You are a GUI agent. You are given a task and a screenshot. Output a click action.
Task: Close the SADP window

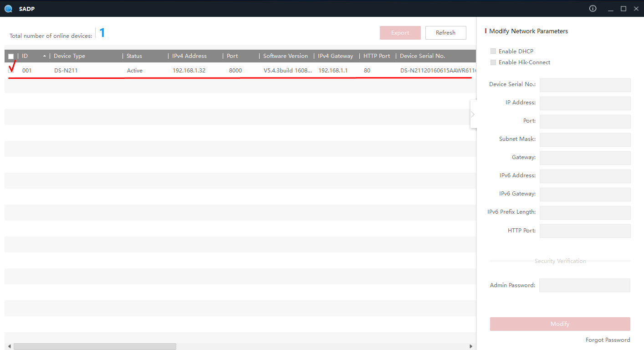pyautogui.click(x=636, y=9)
